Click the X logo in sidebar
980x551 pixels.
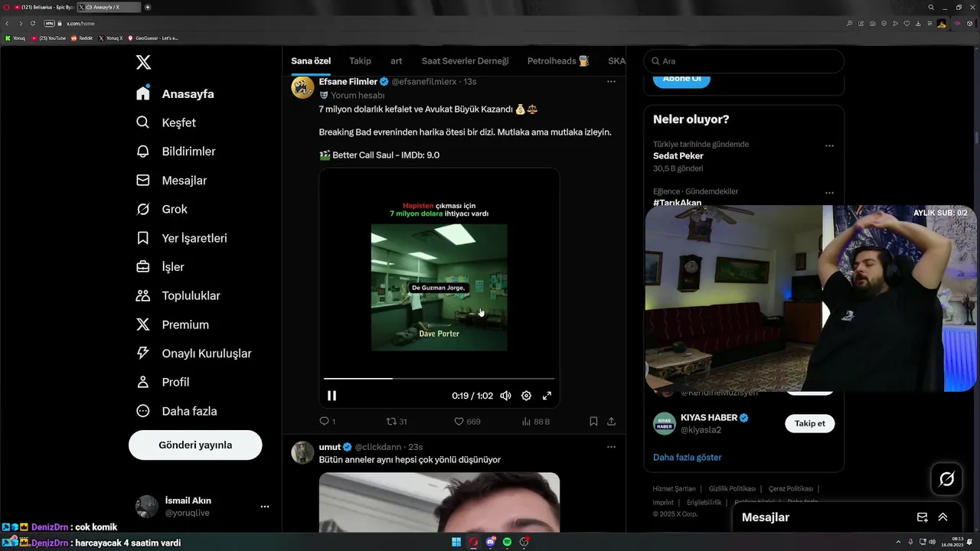click(143, 62)
